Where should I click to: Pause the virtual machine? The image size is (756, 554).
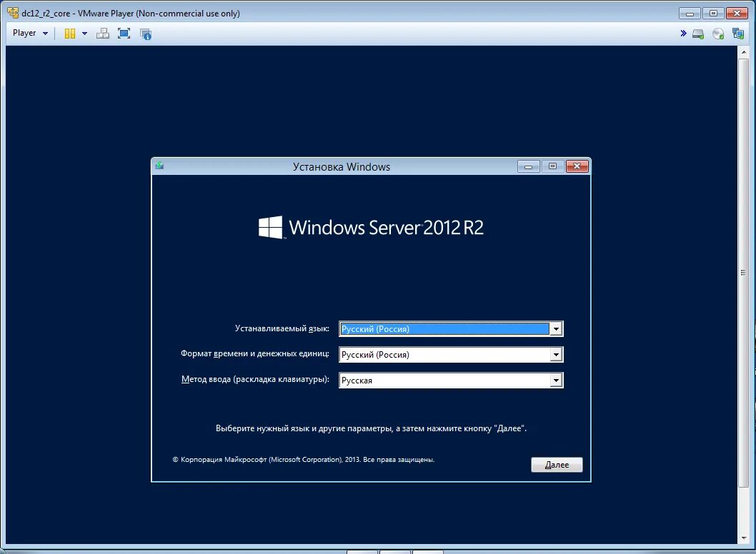click(x=70, y=34)
